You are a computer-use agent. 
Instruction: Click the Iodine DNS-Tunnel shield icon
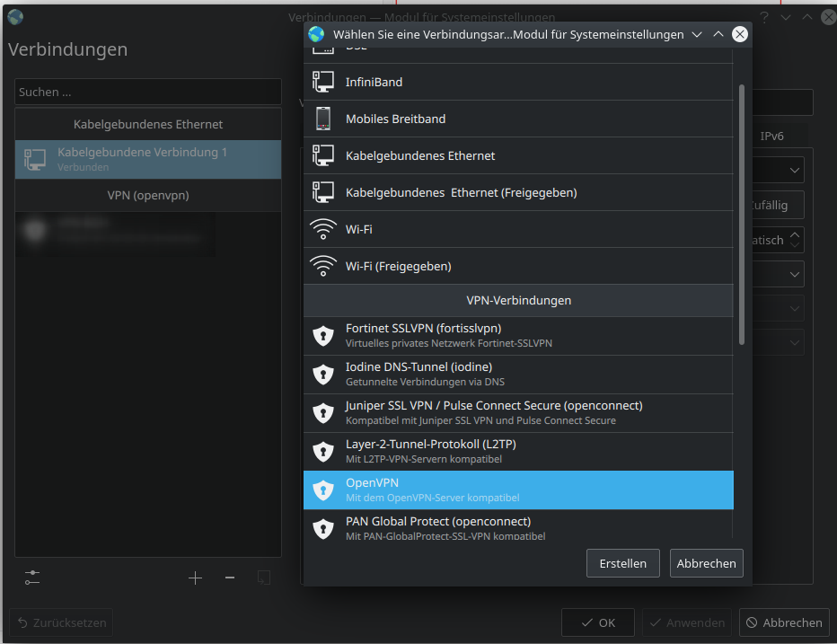(x=323, y=374)
